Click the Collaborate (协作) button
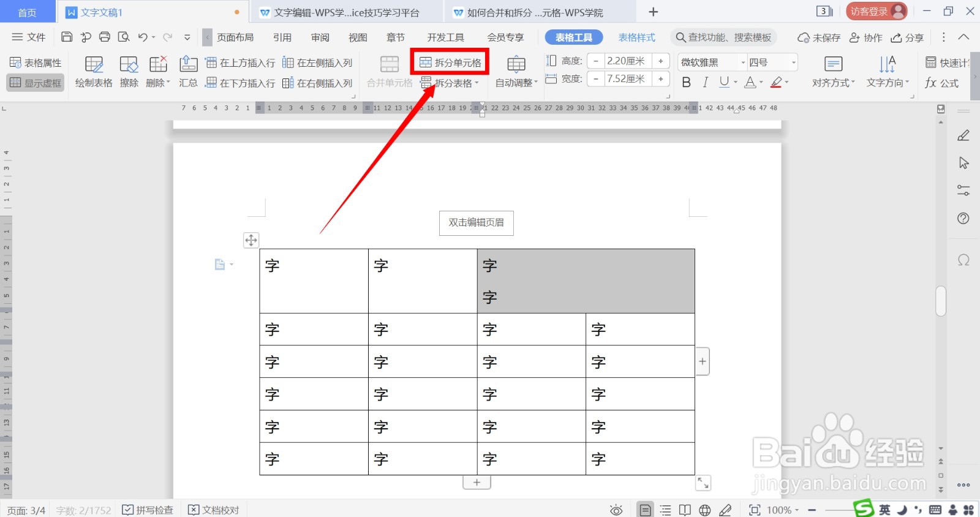The height and width of the screenshot is (517, 980). point(865,37)
